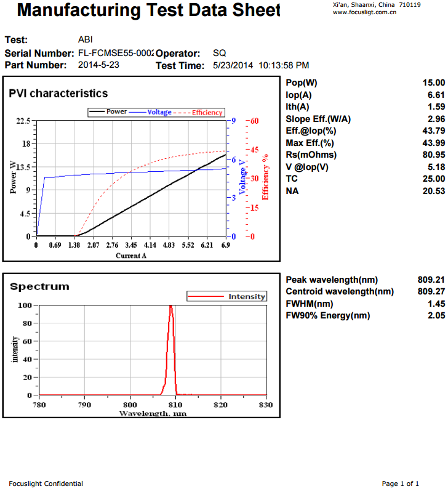Click the Operator: label
The image size is (448, 494).
178,53
